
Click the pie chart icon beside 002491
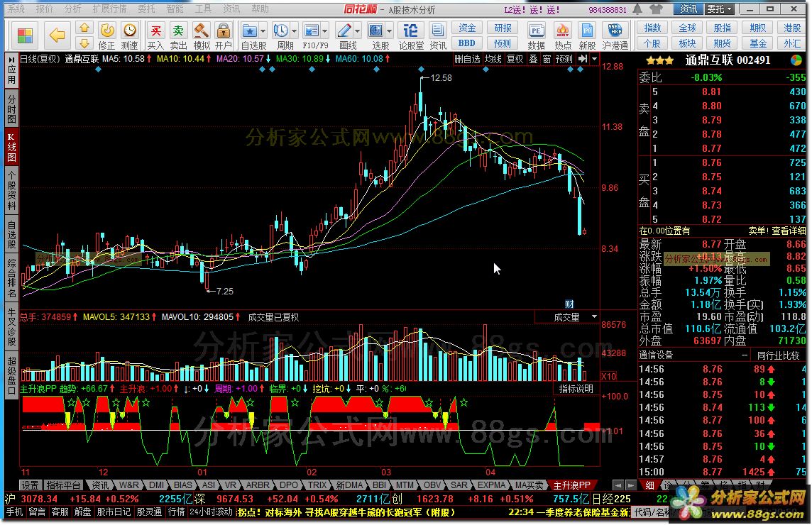click(x=797, y=60)
